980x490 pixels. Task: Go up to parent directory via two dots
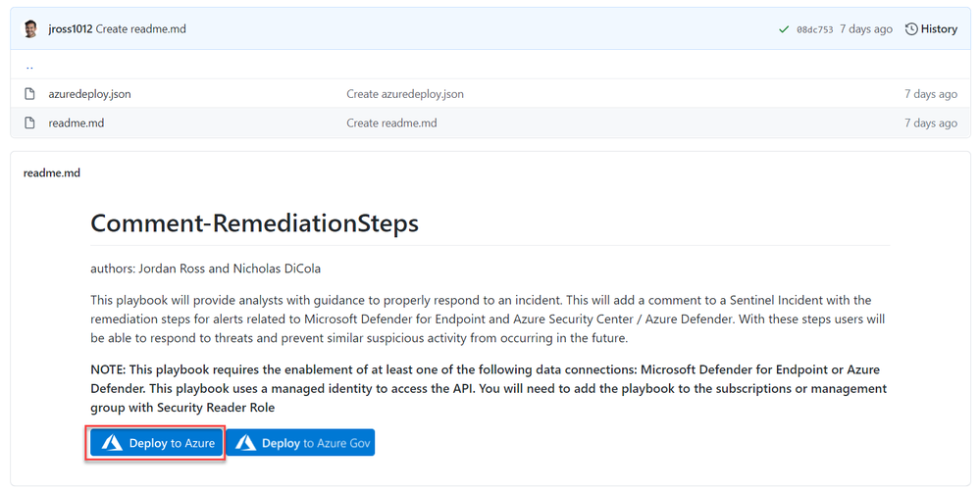(29, 66)
